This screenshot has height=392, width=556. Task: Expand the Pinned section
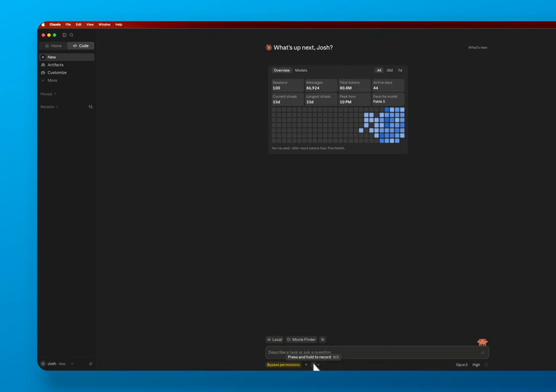(x=48, y=94)
